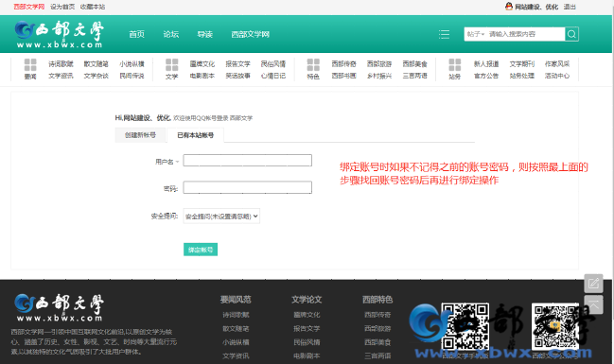Click footer heading 西部特色

click(377, 300)
